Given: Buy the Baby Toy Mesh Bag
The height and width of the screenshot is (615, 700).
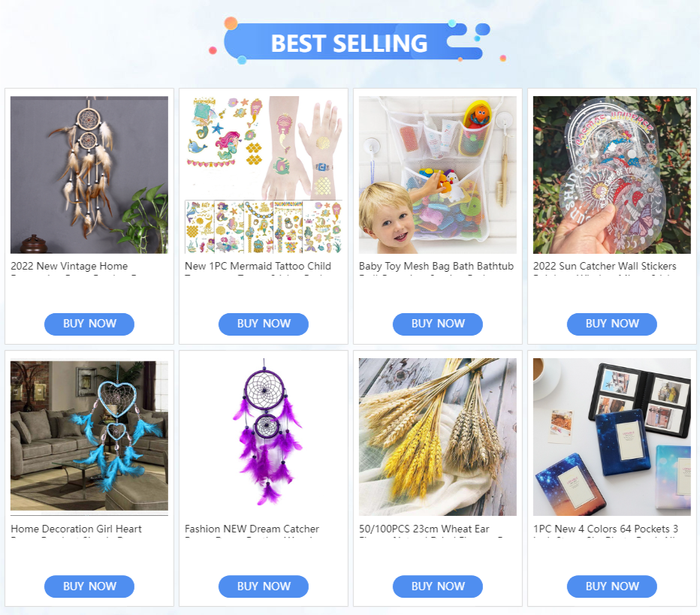Looking at the screenshot, I should tap(437, 324).
